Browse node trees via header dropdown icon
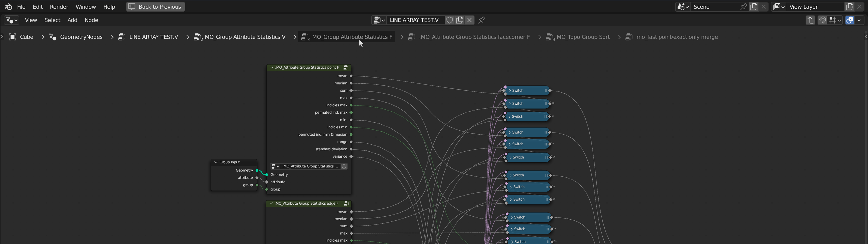The height and width of the screenshot is (244, 868). coord(379,20)
